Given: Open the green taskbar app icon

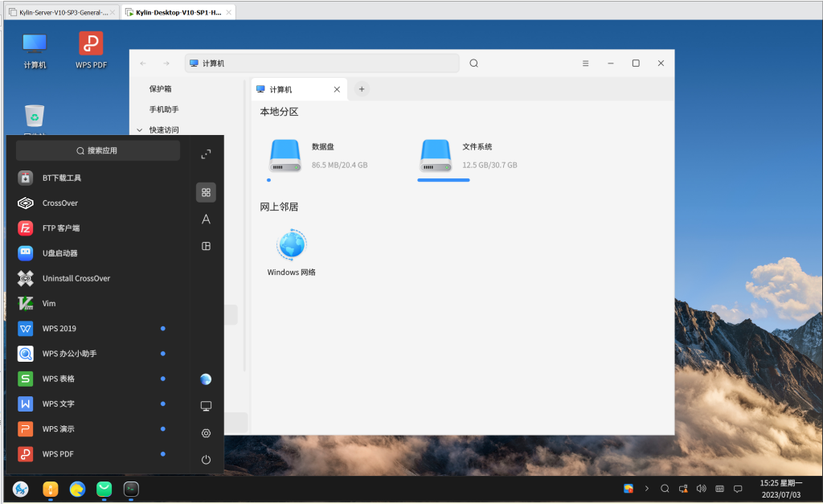Looking at the screenshot, I should click(x=104, y=490).
